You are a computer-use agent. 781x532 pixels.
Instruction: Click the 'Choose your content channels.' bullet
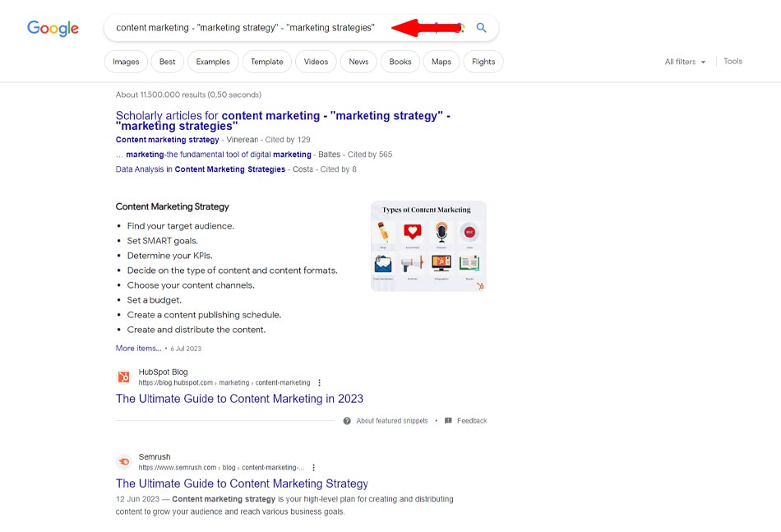[191, 285]
